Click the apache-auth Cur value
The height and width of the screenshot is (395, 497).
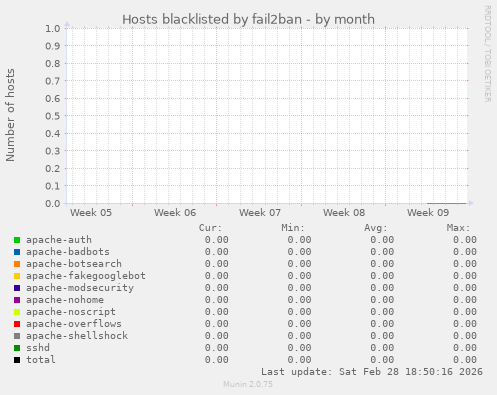point(217,240)
